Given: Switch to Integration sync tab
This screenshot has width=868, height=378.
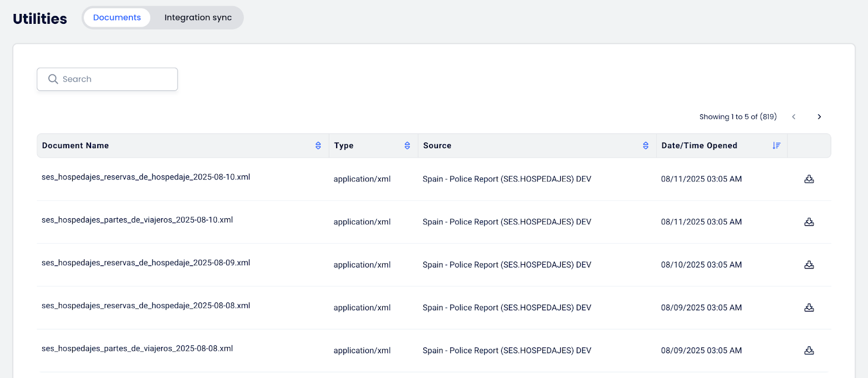Looking at the screenshot, I should click(x=198, y=18).
